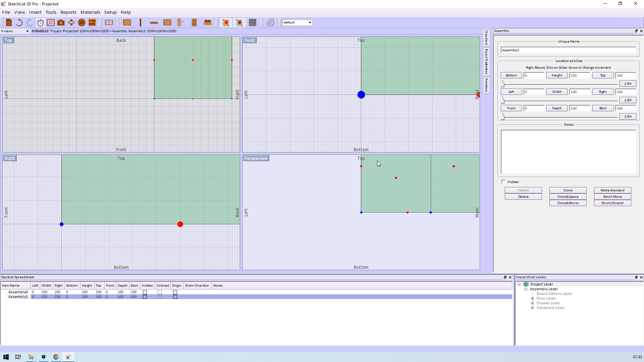
Task: Toggle Hidden checkbox for Assembly0 row
Action: (x=145, y=292)
